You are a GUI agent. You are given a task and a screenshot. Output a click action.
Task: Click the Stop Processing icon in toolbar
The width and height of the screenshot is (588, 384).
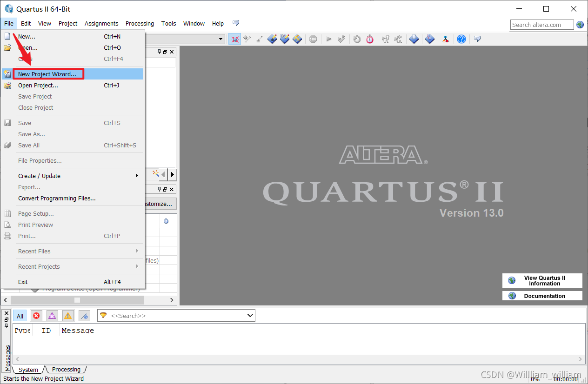click(313, 39)
